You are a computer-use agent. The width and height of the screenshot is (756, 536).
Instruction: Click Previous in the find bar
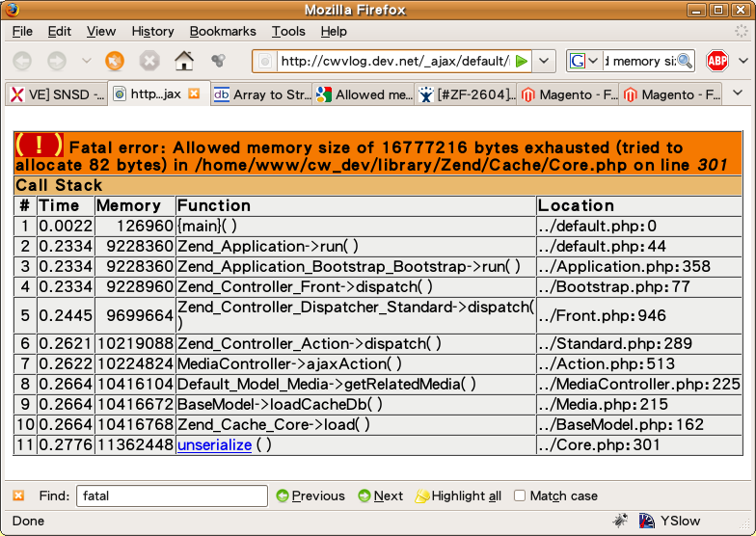tap(310, 496)
